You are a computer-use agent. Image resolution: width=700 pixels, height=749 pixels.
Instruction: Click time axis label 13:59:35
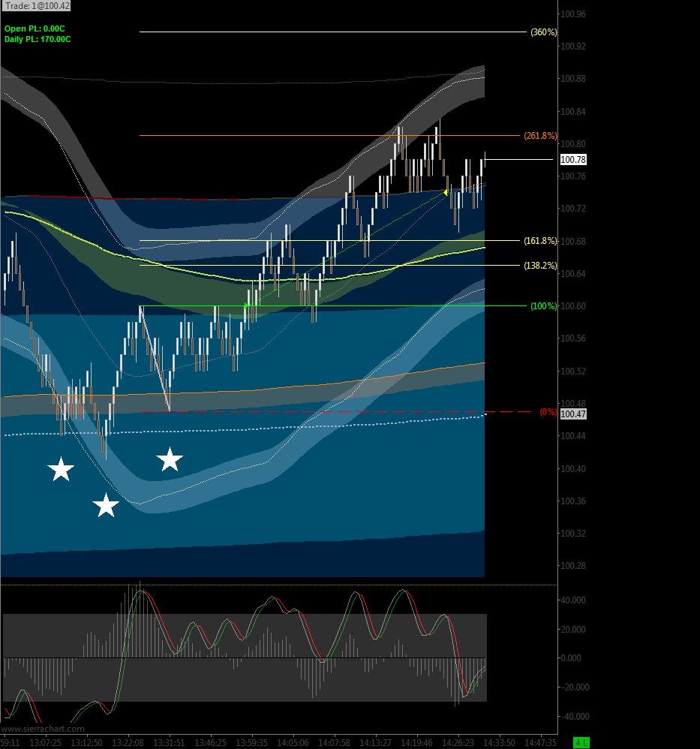tap(251, 743)
